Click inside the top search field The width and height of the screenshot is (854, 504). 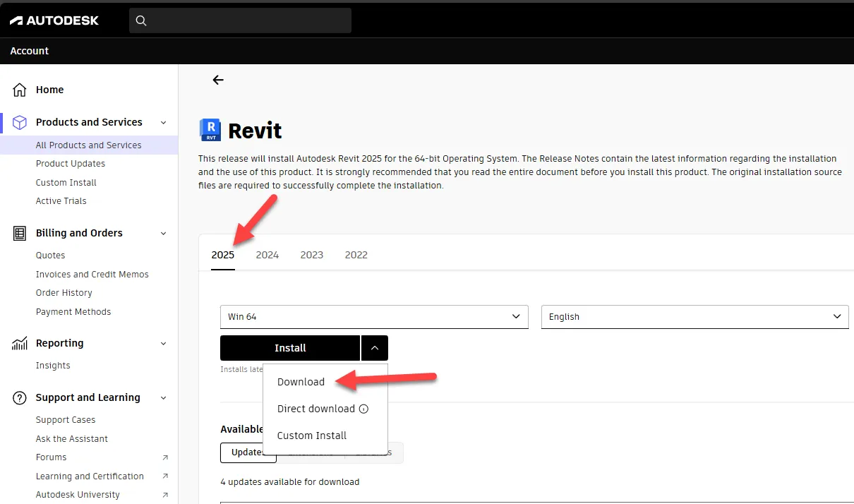pyautogui.click(x=240, y=20)
